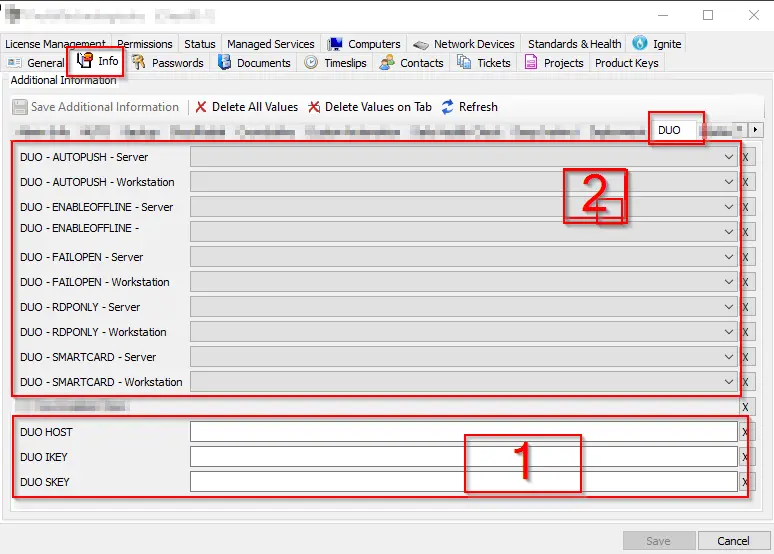The image size is (774, 554).
Task: Click the DUO SKEY input field
Action: pos(464,481)
